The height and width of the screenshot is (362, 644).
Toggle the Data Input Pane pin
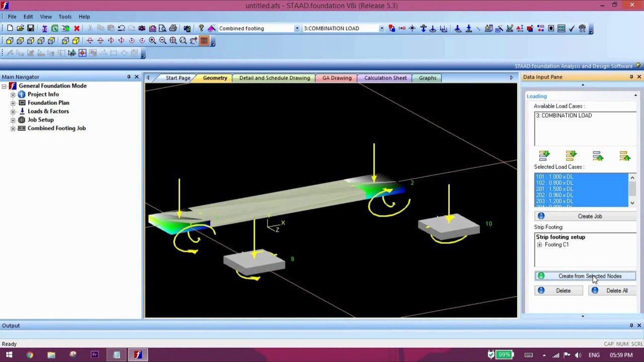tap(631, 77)
